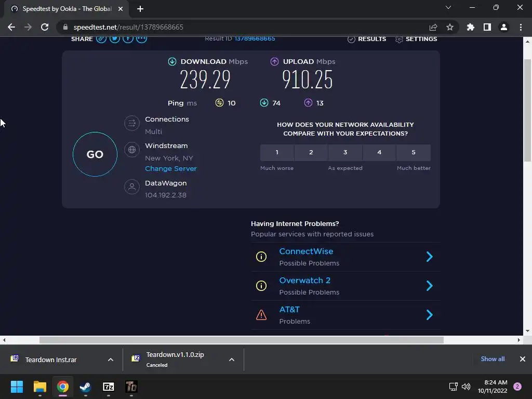The image size is (532, 399).
Task: Open more share options ellipsis icon
Action: click(141, 38)
